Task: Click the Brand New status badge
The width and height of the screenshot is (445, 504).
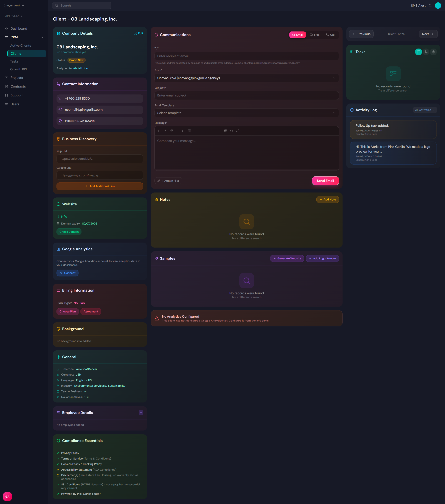Action: (76, 60)
